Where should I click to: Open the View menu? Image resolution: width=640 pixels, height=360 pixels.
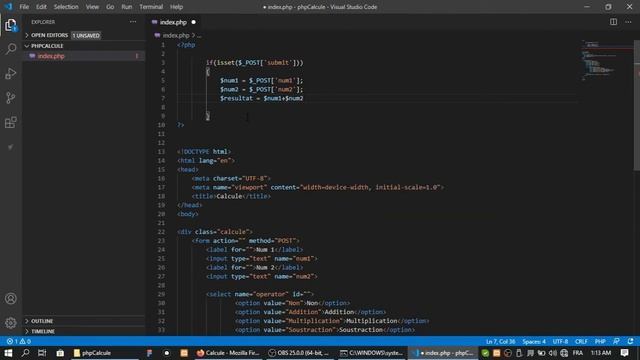[x=92, y=7]
